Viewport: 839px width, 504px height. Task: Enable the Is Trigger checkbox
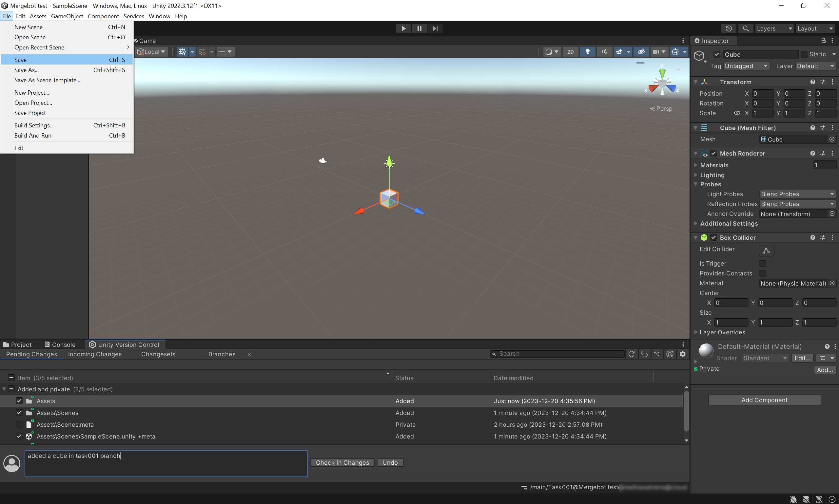pos(763,264)
